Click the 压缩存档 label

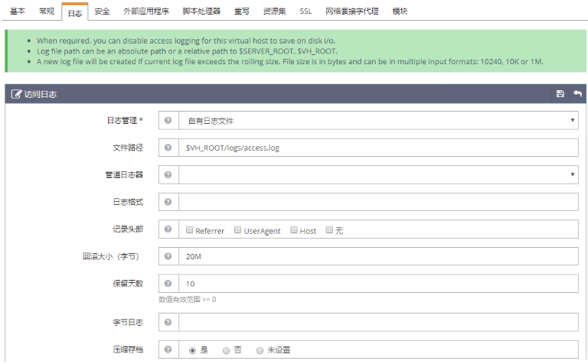point(128,349)
